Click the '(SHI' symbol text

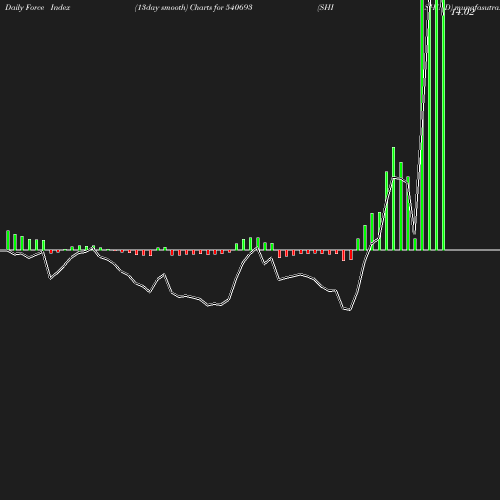pos(326,7)
